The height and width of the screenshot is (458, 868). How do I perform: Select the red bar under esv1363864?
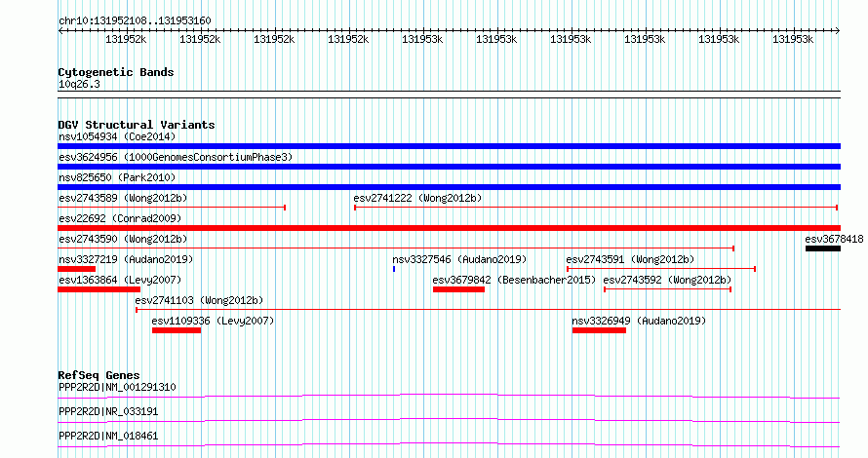pos(99,289)
